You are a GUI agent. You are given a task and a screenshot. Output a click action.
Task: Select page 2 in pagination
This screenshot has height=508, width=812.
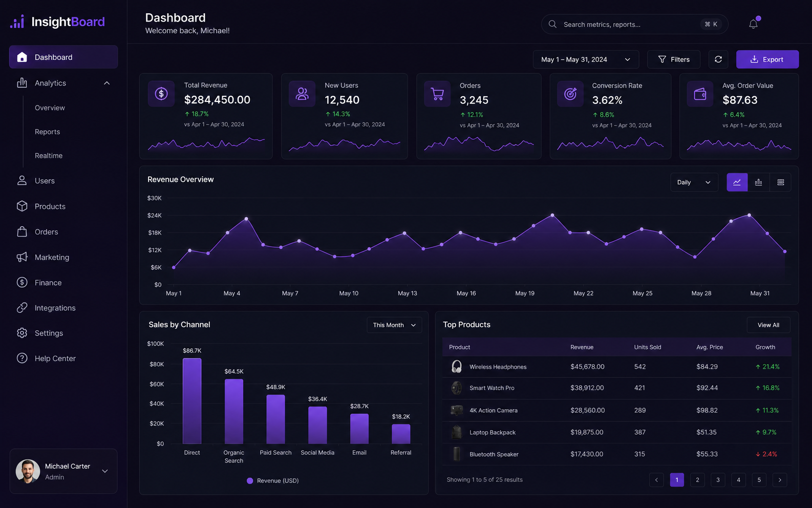pyautogui.click(x=697, y=480)
